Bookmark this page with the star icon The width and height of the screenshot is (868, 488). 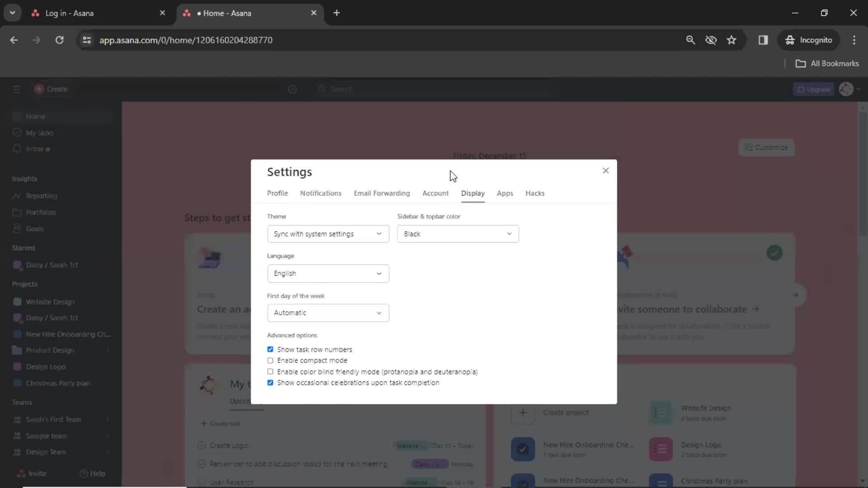click(x=731, y=40)
